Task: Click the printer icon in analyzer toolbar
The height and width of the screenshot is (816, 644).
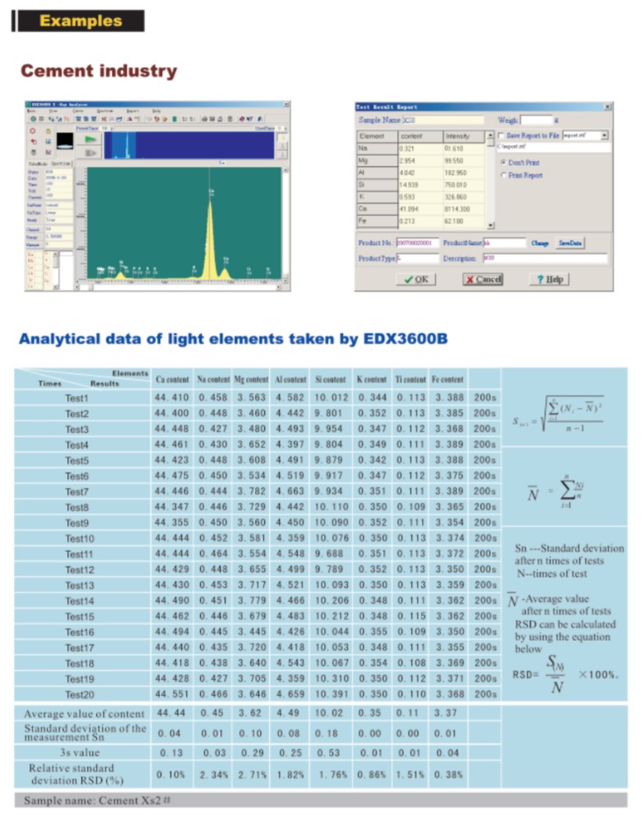Action: point(205,119)
